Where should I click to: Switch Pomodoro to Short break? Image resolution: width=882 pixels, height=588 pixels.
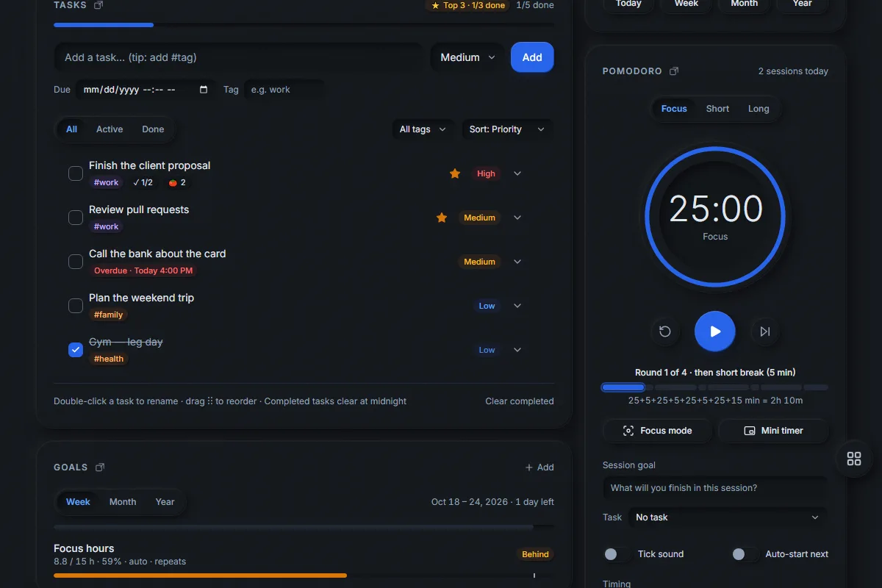click(717, 109)
